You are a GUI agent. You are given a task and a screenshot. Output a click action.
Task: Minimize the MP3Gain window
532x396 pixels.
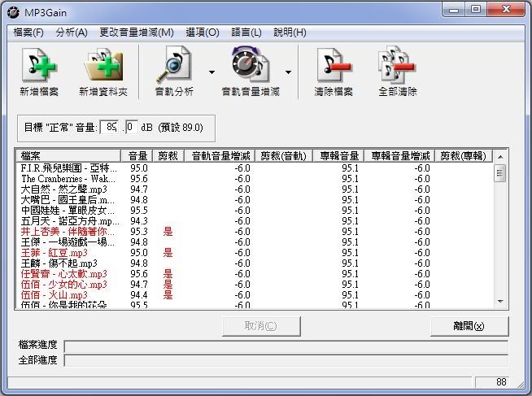[x=454, y=10]
